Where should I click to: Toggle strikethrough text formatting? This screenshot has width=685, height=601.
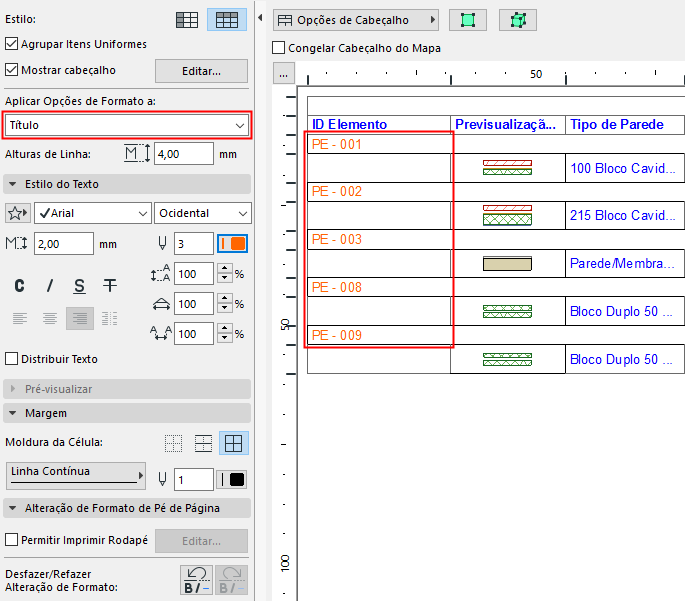point(110,286)
